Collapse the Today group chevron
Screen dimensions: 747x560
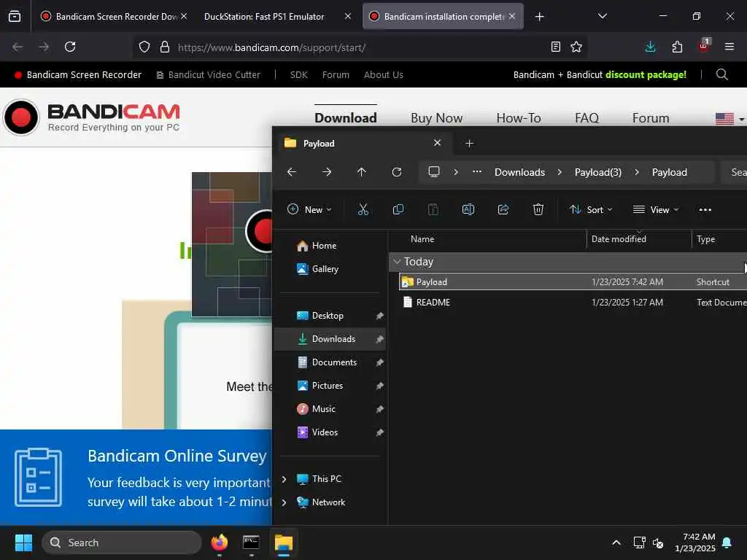coord(396,262)
